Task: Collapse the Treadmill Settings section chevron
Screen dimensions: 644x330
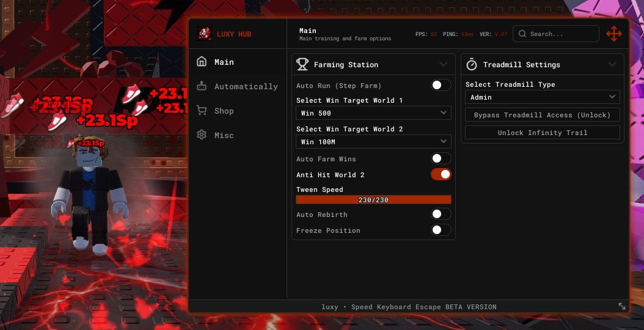Action: tap(612, 65)
